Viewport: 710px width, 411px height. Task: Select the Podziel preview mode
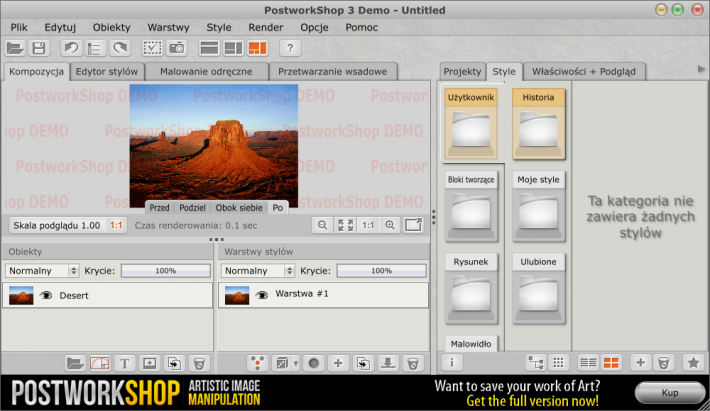(192, 208)
